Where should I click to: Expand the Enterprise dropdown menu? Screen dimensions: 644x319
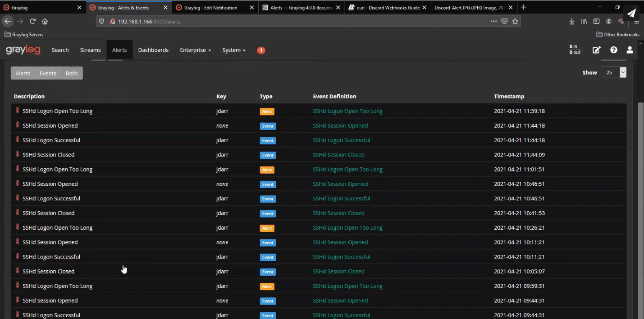(x=195, y=50)
